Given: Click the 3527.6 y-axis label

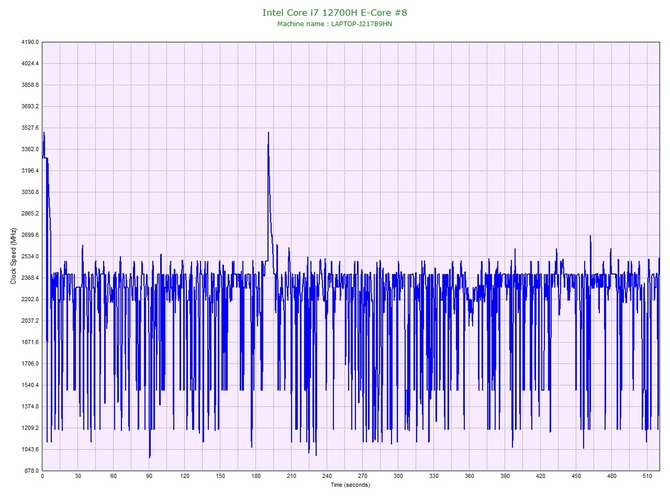Looking at the screenshot, I should coord(30,128).
